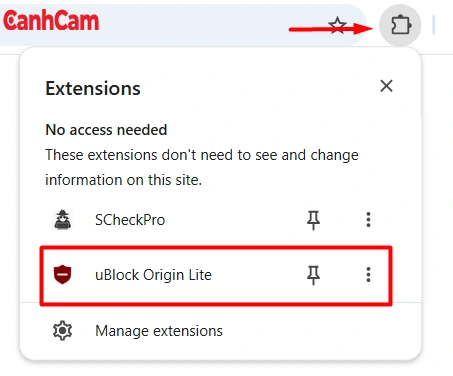Screen dimensions: 453x376
Task: Open the Manage extensions link text
Action: [x=159, y=331]
